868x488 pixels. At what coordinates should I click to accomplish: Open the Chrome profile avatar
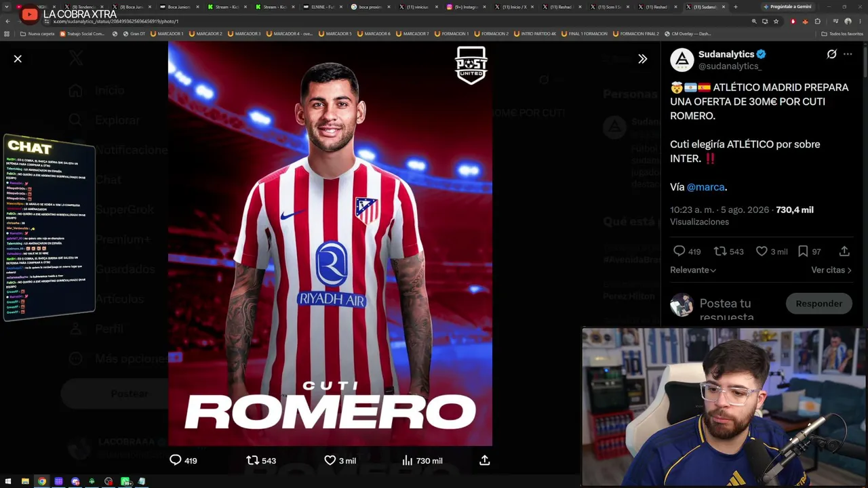848,21
